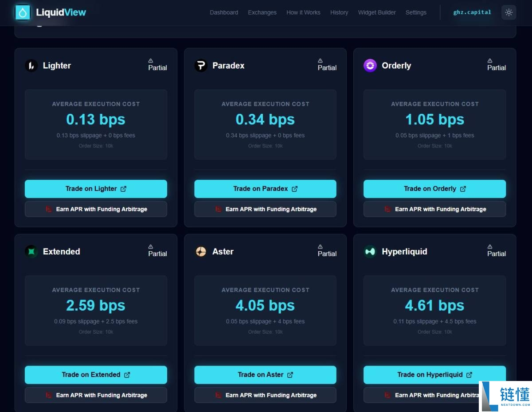Click the Trade on Paradex button
Image resolution: width=532 pixels, height=412 pixels.
[265, 189]
